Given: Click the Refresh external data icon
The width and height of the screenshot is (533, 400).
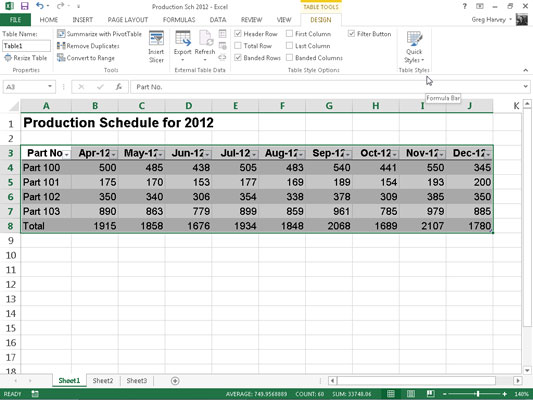Looking at the screenshot, I should point(205,38).
